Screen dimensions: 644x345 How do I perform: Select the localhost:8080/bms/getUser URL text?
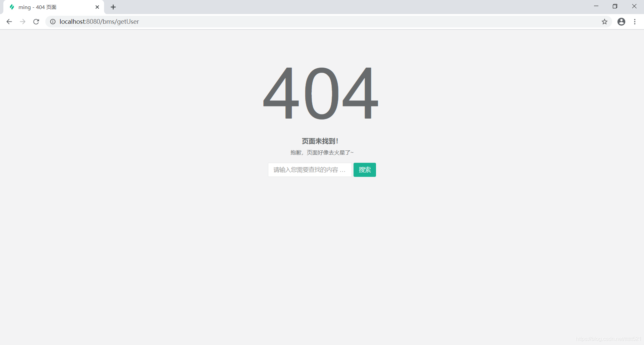(99, 21)
